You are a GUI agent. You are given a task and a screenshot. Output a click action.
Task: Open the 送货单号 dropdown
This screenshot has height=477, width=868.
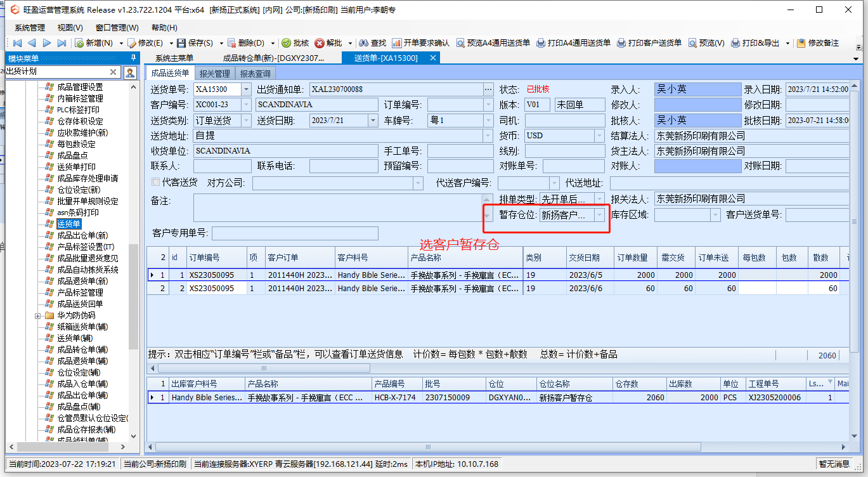coord(247,89)
